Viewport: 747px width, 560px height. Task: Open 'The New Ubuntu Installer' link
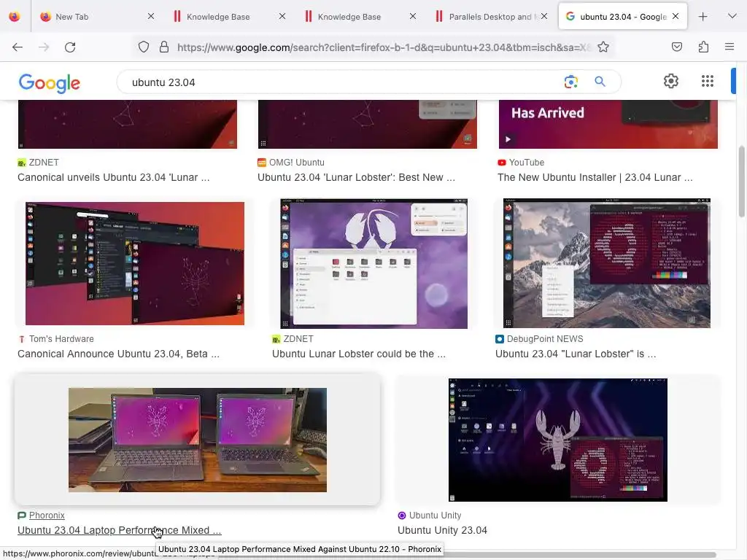(x=595, y=178)
